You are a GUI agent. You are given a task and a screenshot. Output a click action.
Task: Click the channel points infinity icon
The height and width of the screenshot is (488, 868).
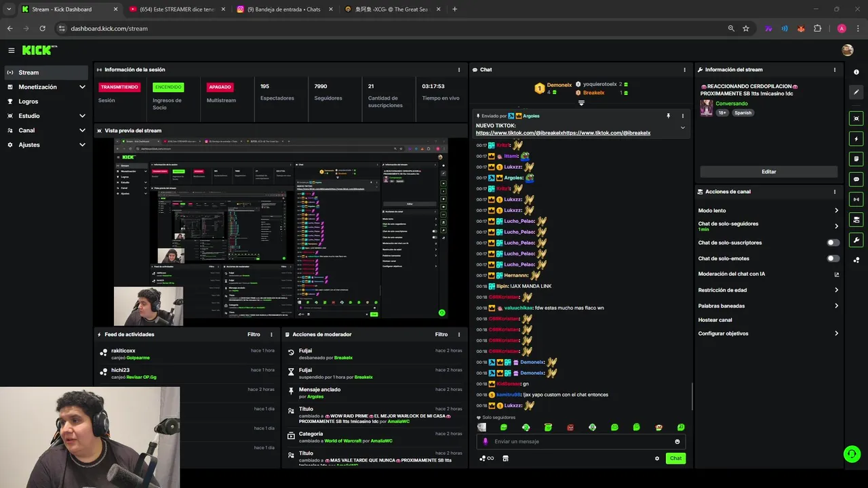coord(486,458)
